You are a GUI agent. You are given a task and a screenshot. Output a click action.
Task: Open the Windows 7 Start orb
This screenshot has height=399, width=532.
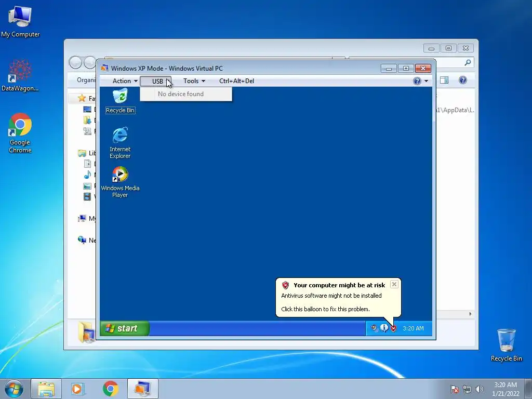click(14, 389)
